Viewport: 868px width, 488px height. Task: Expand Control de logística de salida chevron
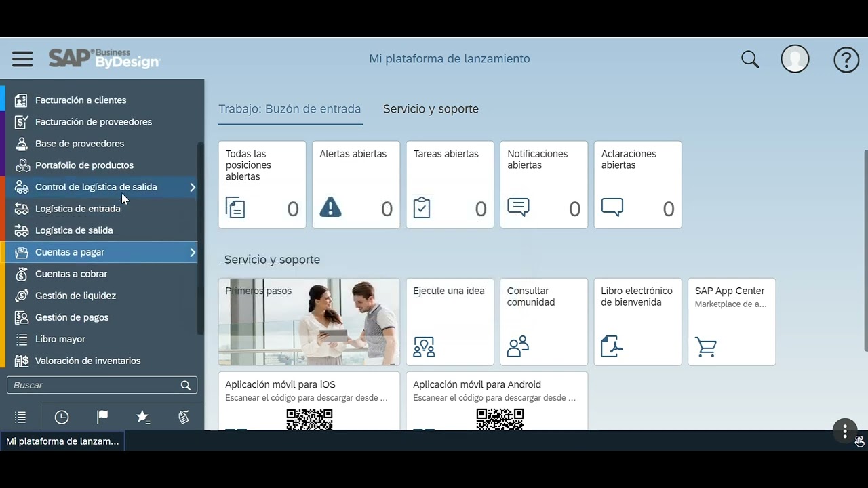pos(193,187)
